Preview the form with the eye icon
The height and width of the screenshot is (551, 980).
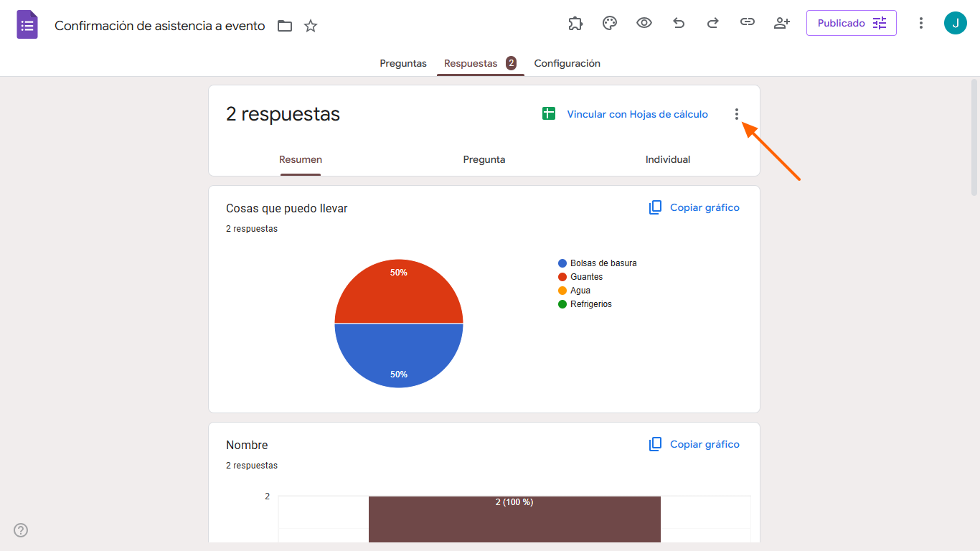(x=644, y=23)
